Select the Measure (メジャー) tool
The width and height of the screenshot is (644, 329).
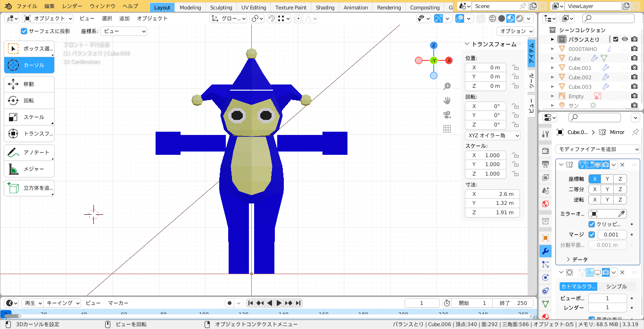[x=29, y=169]
